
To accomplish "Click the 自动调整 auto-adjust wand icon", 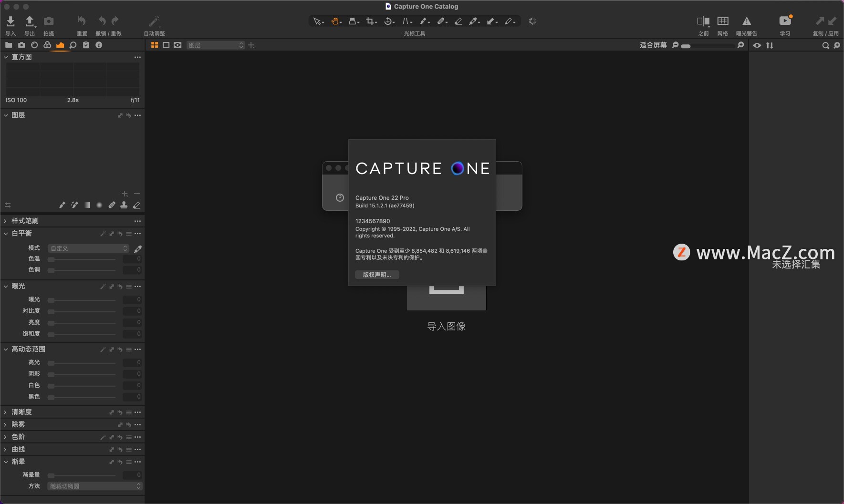I will 154,21.
